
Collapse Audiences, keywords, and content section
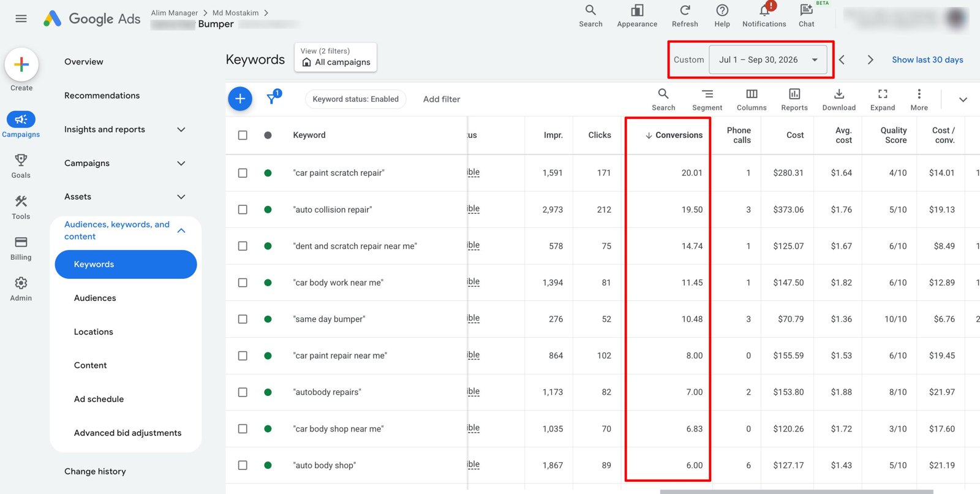point(181,230)
